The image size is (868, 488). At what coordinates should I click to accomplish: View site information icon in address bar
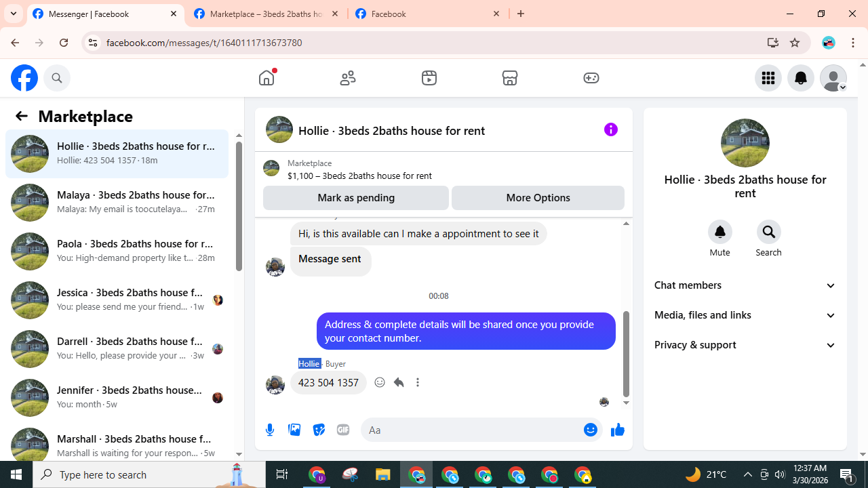(93, 43)
